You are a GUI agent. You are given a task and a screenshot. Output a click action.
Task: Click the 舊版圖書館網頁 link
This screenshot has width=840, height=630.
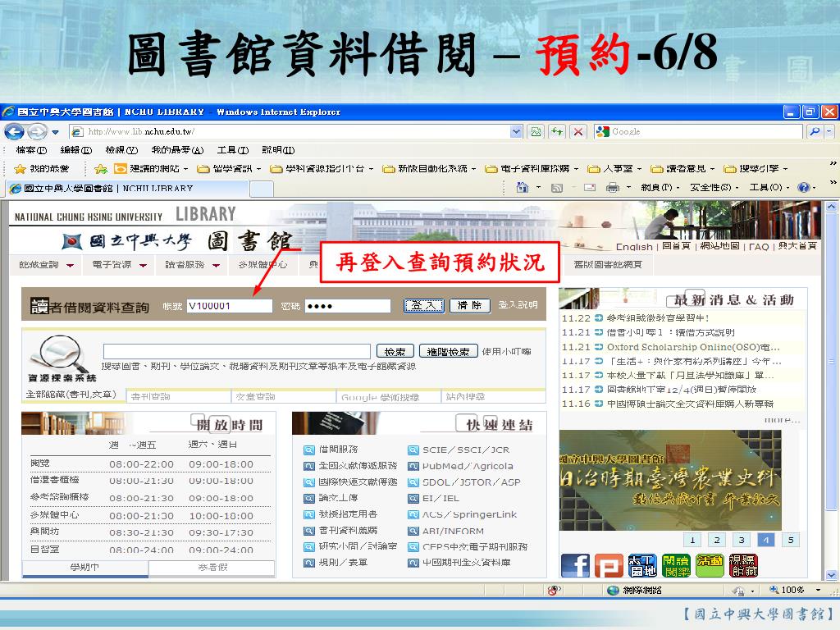coord(608,265)
